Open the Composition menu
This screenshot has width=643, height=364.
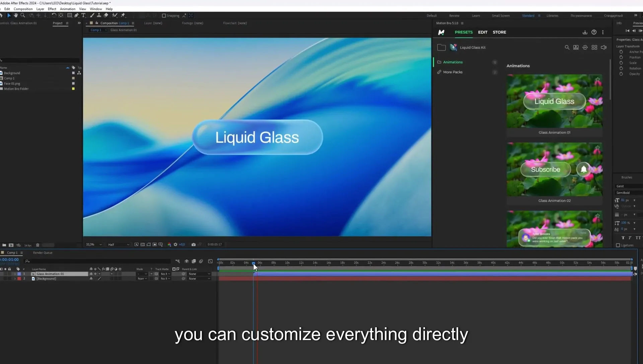(x=23, y=9)
